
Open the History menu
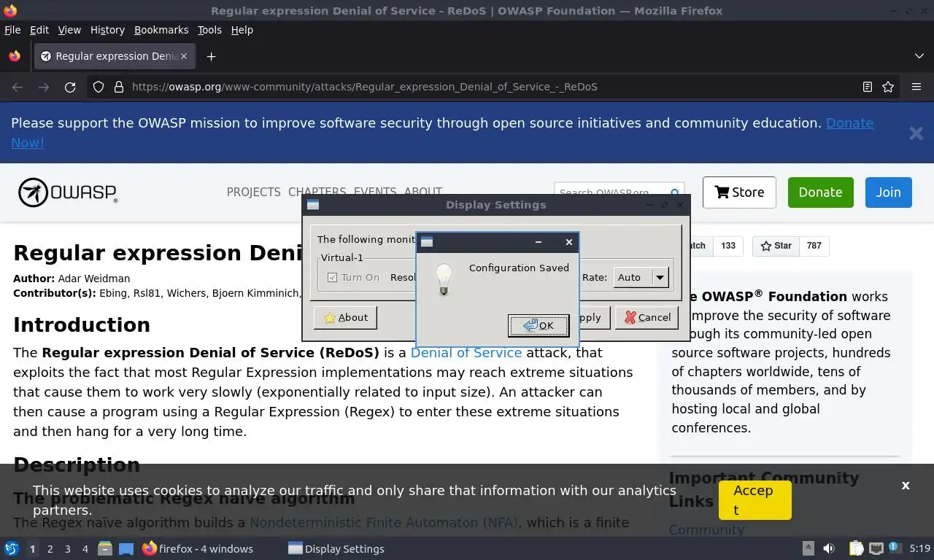(x=107, y=30)
